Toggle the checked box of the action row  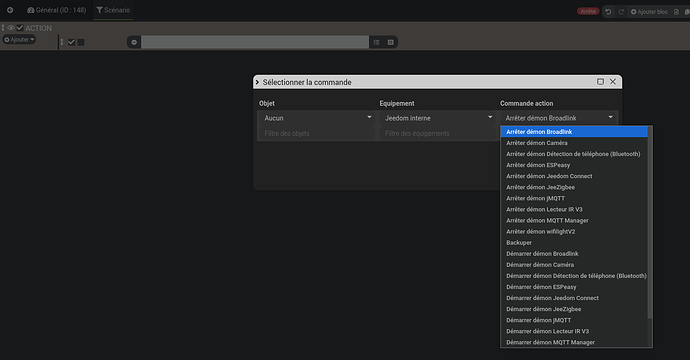(71, 42)
